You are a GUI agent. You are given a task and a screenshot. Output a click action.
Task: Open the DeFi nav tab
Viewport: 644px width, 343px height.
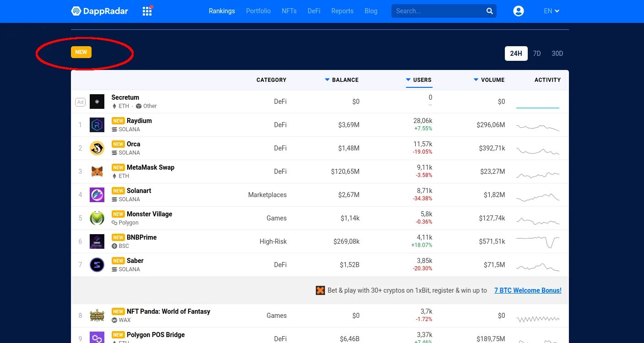tap(314, 11)
